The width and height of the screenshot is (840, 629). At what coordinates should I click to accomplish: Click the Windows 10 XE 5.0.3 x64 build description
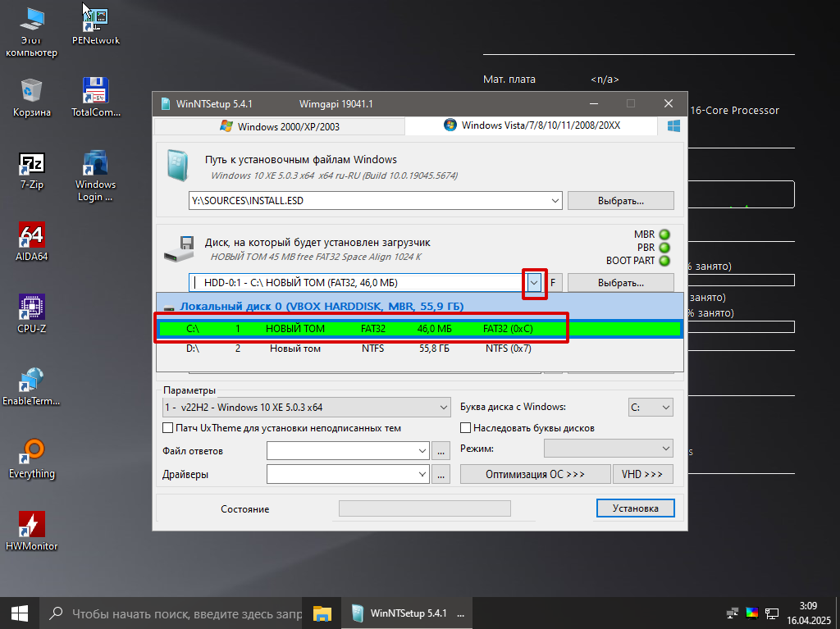[x=335, y=175]
